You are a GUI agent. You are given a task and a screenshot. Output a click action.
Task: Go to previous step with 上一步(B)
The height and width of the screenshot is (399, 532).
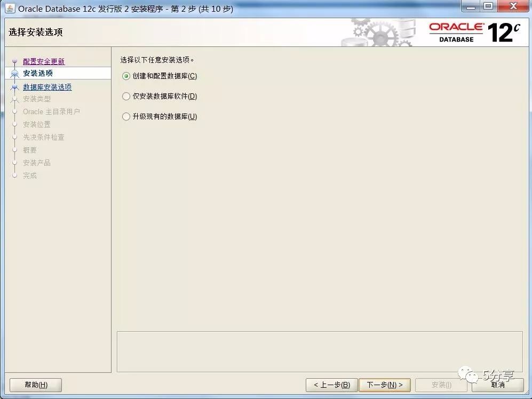(332, 385)
